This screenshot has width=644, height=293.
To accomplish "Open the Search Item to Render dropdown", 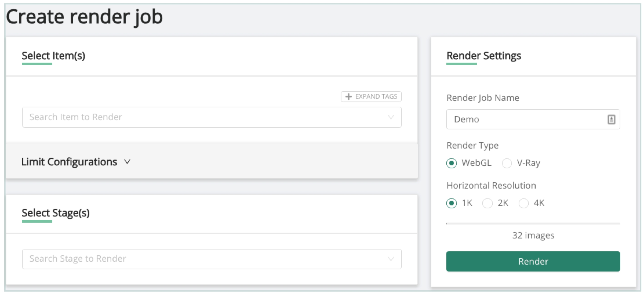I will tap(203, 117).
